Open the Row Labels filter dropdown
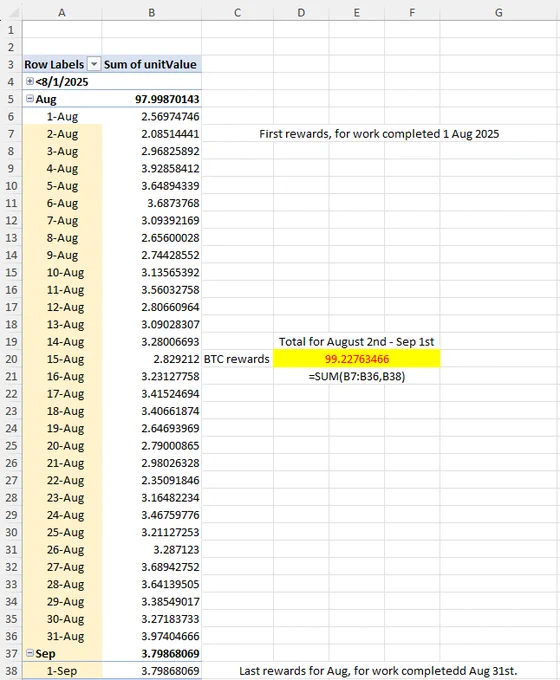560x680 pixels. tap(93, 65)
